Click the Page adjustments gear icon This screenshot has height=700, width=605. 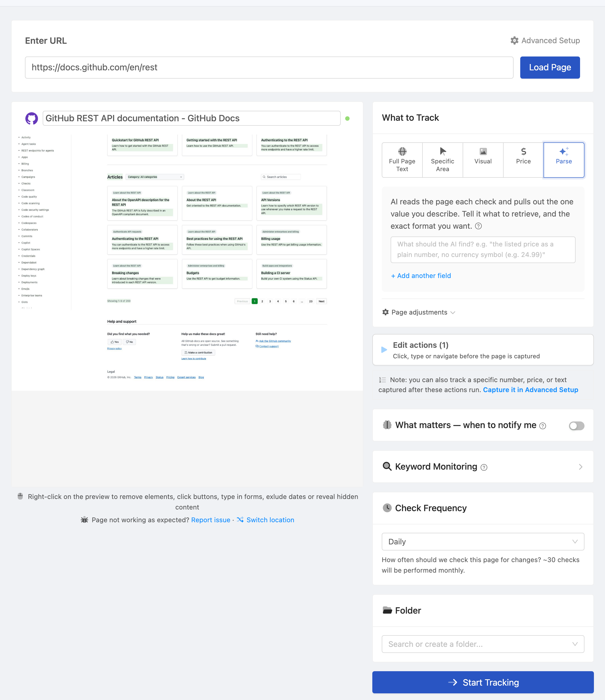pos(385,312)
